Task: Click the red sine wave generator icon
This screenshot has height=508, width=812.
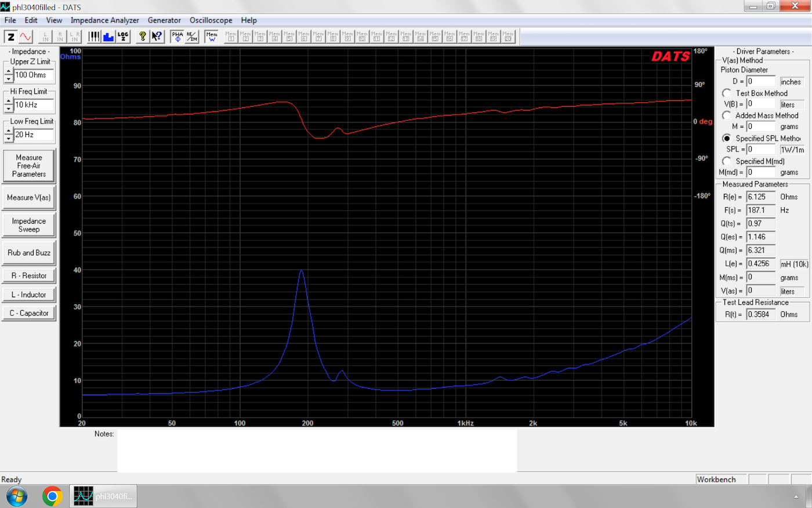Action: coord(26,37)
